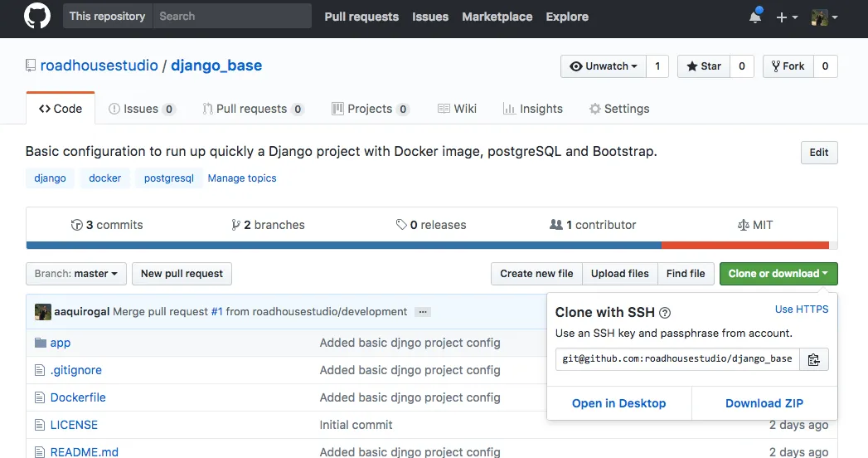Open the Settings tab
This screenshot has width=868, height=458.
point(619,109)
